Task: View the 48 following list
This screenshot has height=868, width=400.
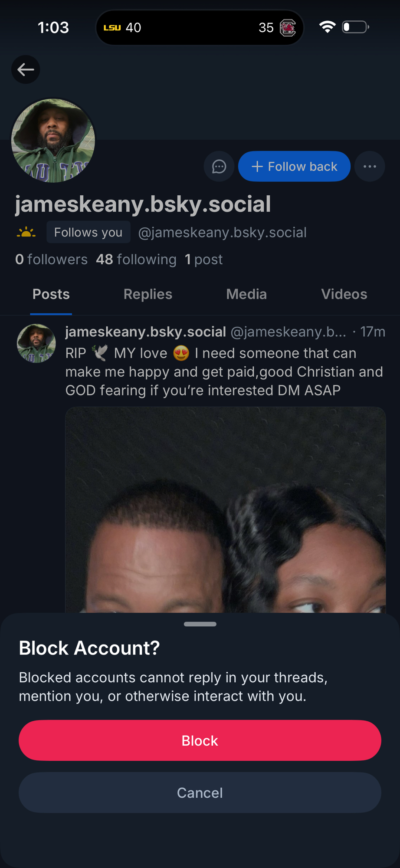Action: [136, 260]
